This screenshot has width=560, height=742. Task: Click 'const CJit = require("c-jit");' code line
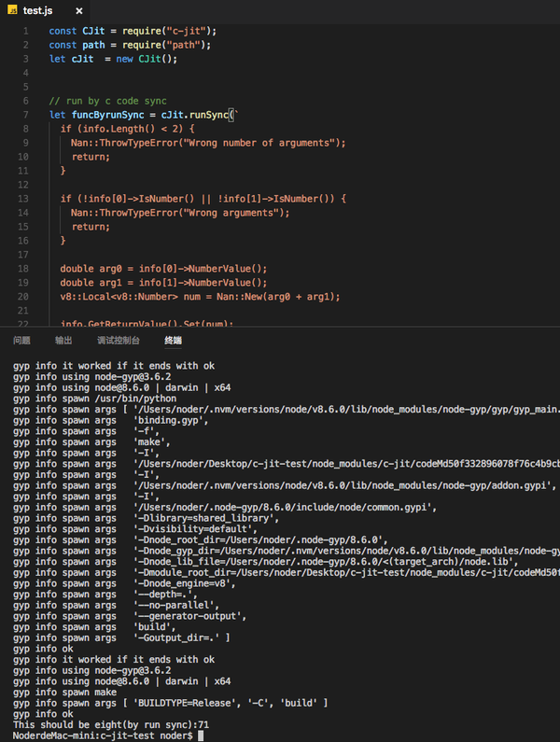pos(133,31)
